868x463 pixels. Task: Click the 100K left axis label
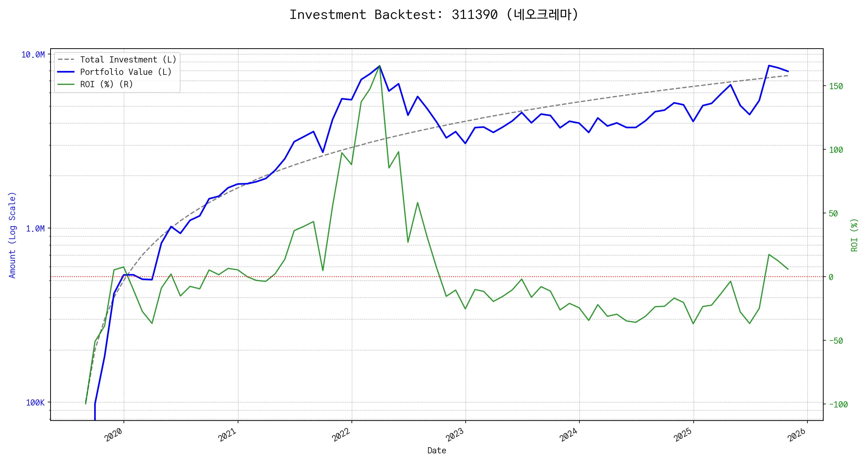35,402
